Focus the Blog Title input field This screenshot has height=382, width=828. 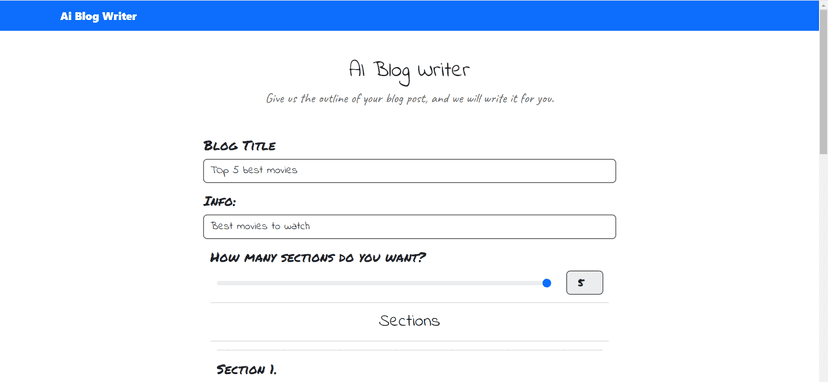[x=409, y=171]
